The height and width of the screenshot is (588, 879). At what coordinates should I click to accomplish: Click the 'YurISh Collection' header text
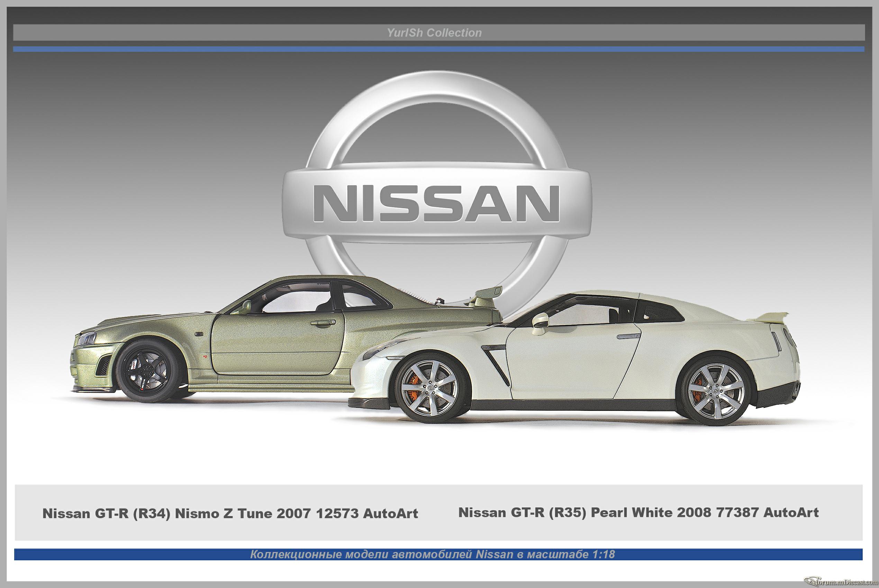pyautogui.click(x=434, y=33)
